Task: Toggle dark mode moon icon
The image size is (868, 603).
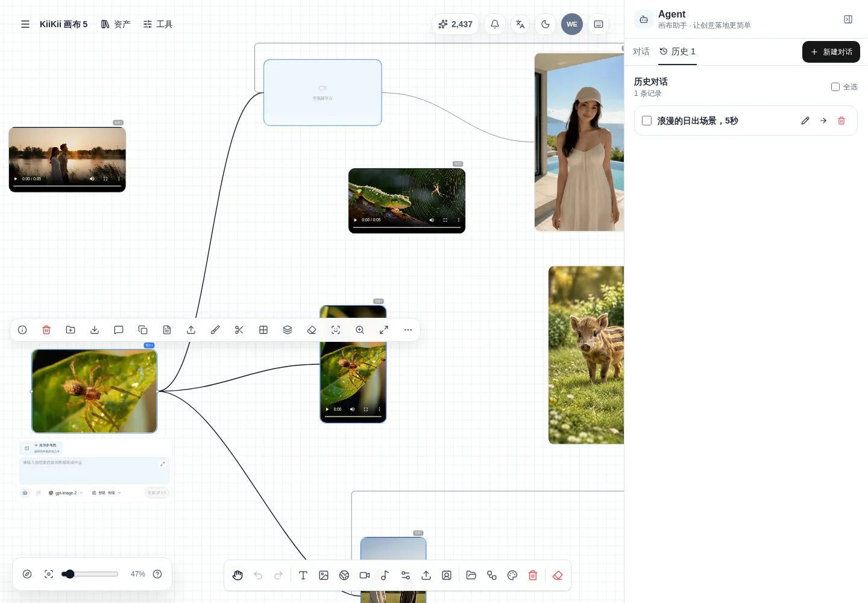Action: pos(546,24)
